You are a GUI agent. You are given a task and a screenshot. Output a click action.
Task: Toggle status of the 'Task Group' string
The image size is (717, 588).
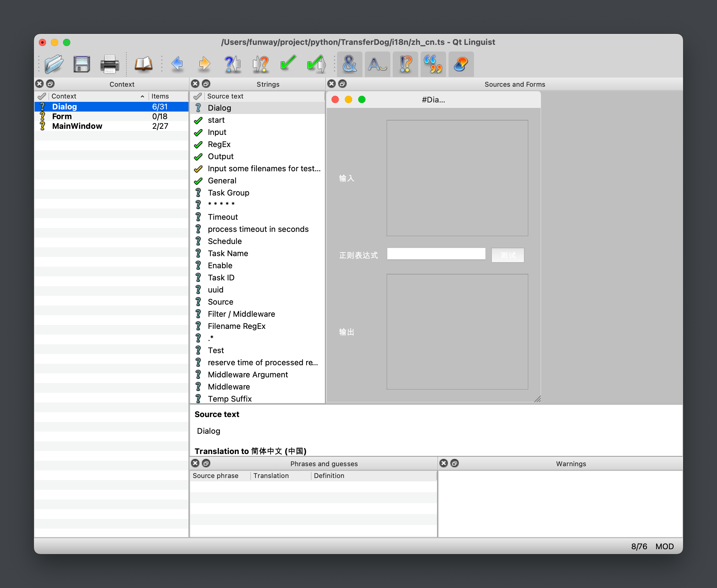pyautogui.click(x=198, y=193)
